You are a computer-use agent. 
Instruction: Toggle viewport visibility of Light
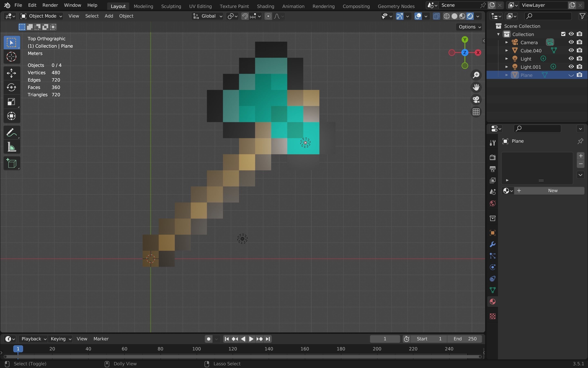click(571, 59)
